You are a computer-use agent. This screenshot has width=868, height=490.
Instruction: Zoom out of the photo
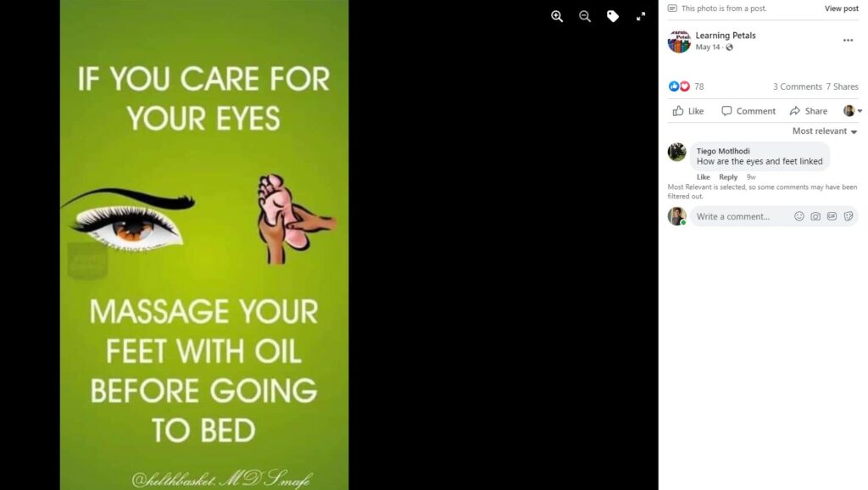coord(585,17)
